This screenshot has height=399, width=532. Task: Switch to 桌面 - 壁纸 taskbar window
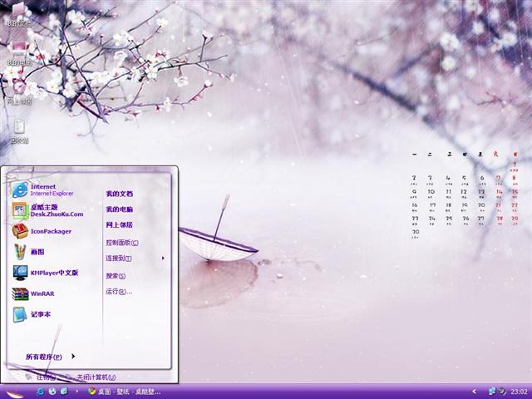[x=124, y=392]
